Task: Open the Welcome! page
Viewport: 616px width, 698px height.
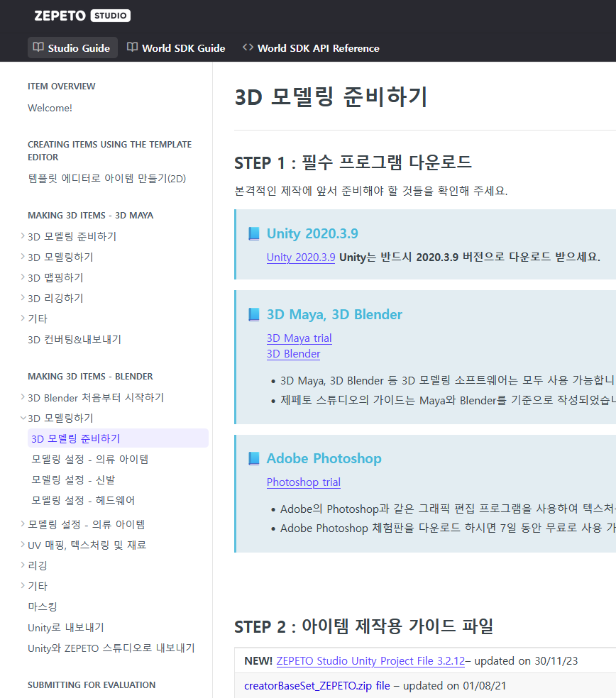Action: [50, 108]
